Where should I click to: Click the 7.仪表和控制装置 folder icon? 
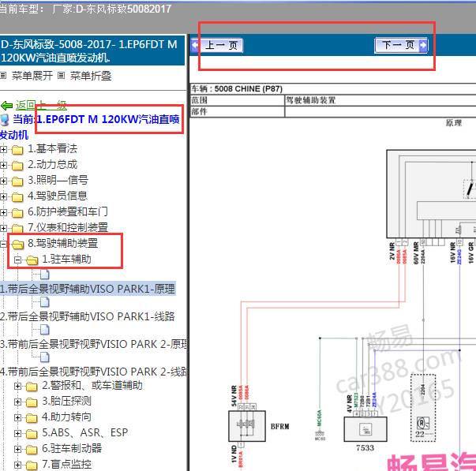coord(17,229)
